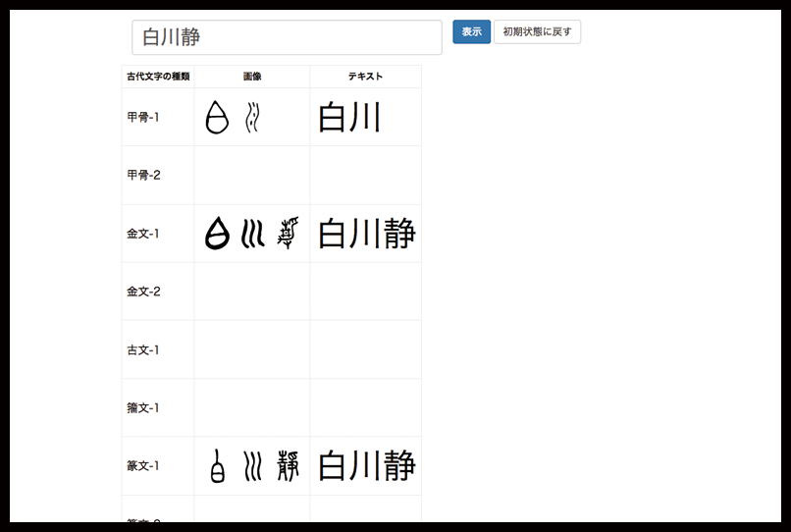This screenshot has height=532, width=791.
Task: Click the 初期状態に戻す button
Action: click(x=537, y=31)
